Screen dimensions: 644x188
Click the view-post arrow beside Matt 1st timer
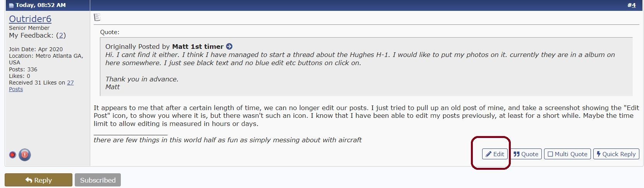[229, 47]
